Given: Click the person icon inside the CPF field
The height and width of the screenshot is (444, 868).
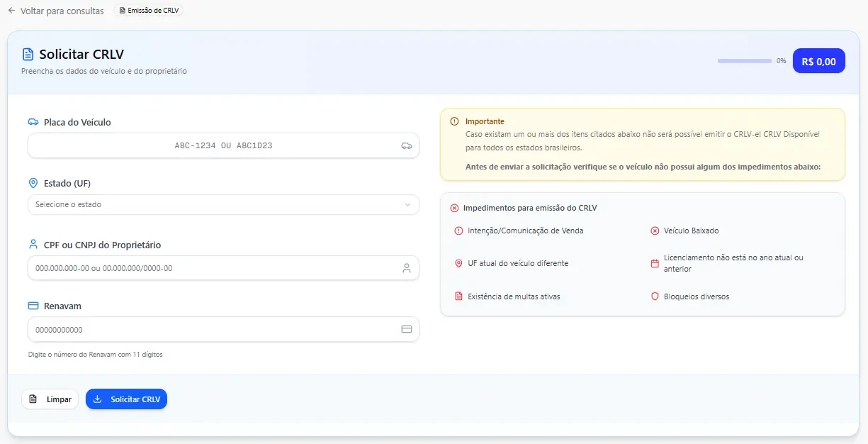Looking at the screenshot, I should point(406,268).
